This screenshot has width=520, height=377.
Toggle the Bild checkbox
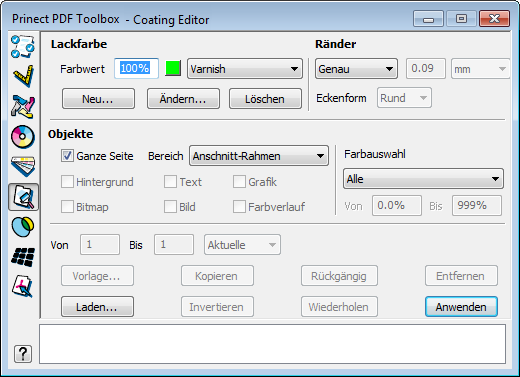point(170,207)
